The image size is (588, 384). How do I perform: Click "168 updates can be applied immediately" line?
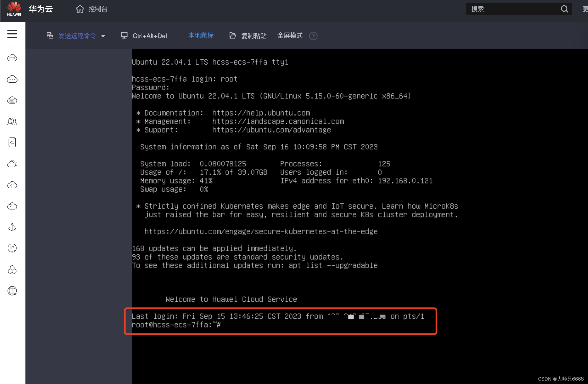click(x=214, y=248)
